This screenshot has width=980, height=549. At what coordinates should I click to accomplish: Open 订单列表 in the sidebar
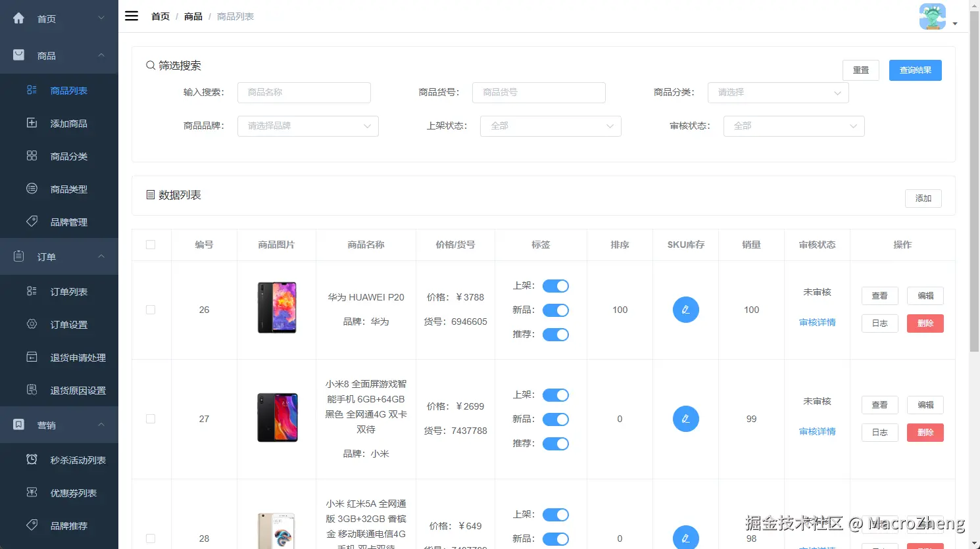tap(59, 291)
